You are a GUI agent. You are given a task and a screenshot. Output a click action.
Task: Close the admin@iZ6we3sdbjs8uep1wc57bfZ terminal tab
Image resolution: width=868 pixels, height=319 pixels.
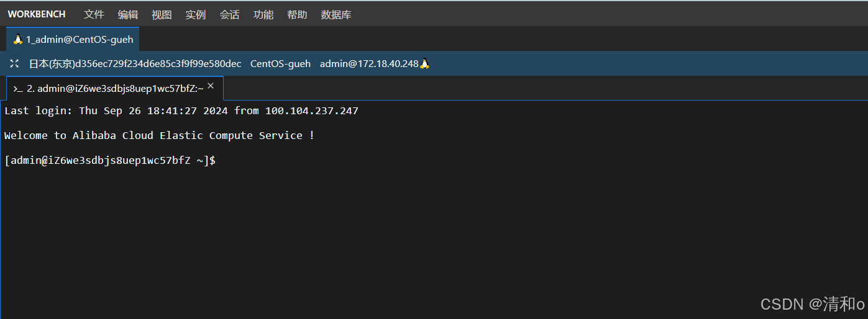pyautogui.click(x=211, y=86)
